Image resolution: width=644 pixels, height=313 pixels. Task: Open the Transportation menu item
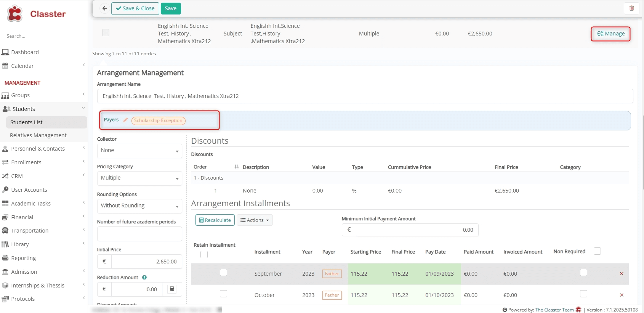30,231
